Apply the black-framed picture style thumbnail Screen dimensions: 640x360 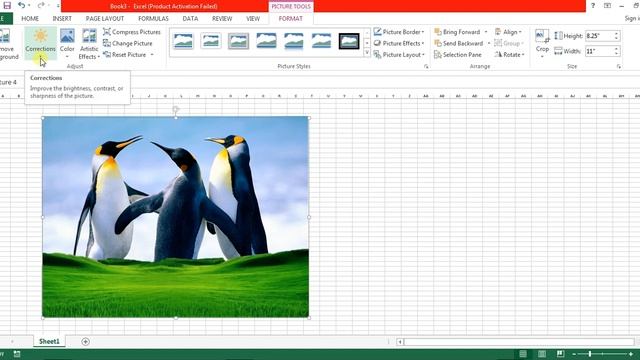[349, 41]
